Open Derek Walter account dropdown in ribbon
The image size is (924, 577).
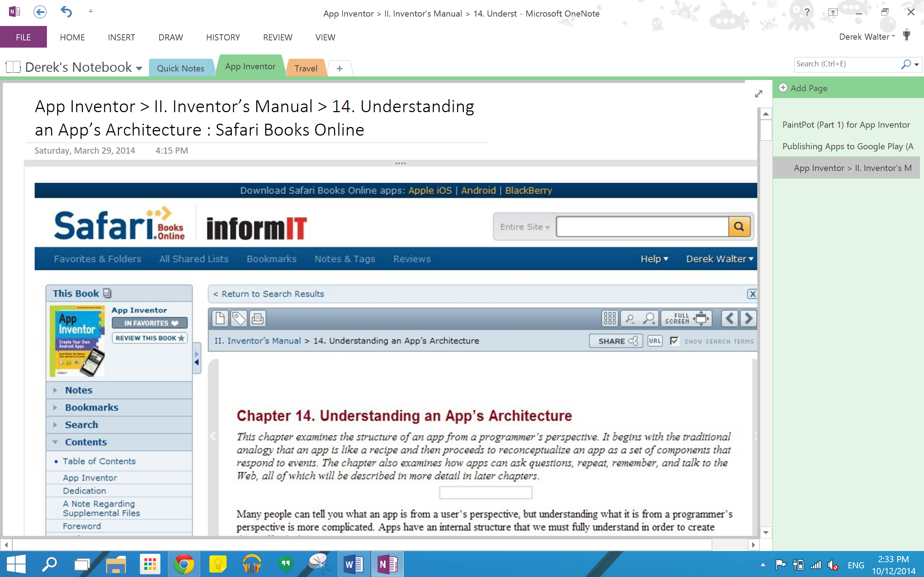tap(867, 37)
